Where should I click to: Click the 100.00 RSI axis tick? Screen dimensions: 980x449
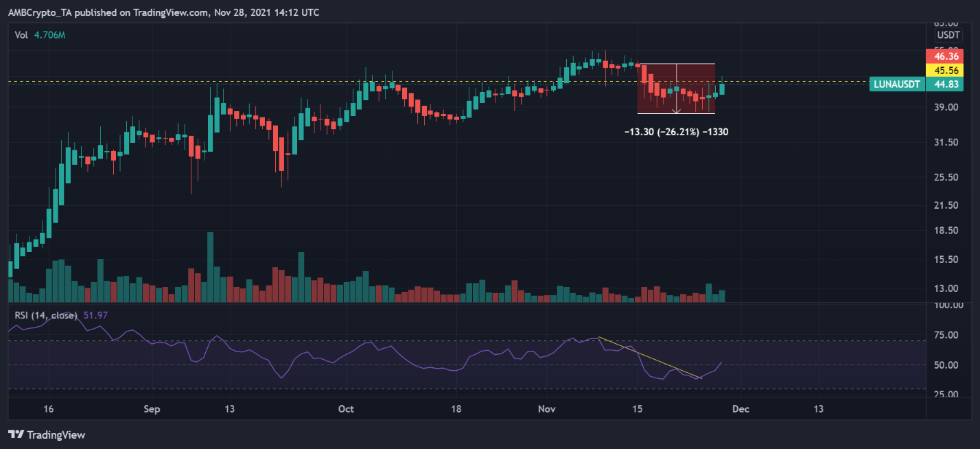948,306
